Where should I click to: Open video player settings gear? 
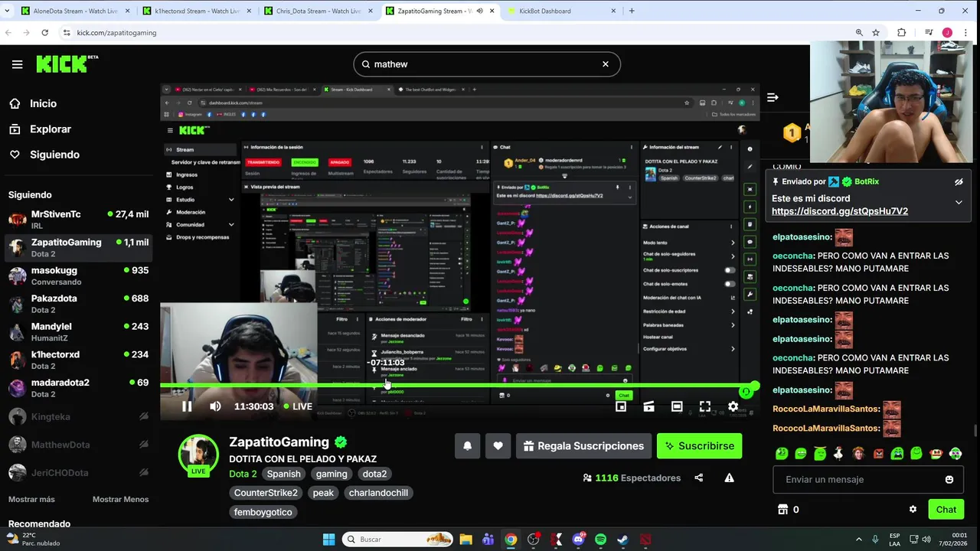pyautogui.click(x=733, y=406)
